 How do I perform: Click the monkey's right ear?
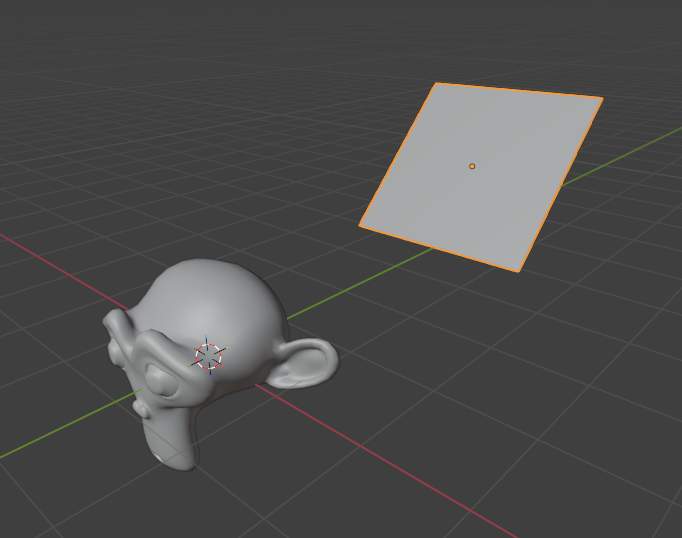coord(304,363)
